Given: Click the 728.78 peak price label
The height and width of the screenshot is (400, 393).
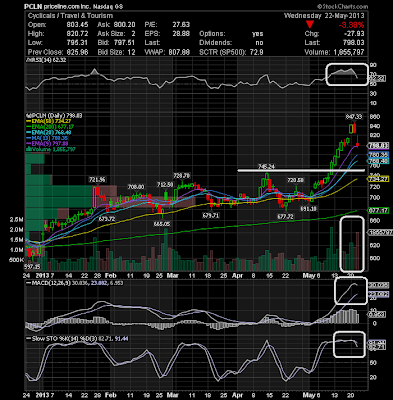Looking at the screenshot, I should click(182, 175).
